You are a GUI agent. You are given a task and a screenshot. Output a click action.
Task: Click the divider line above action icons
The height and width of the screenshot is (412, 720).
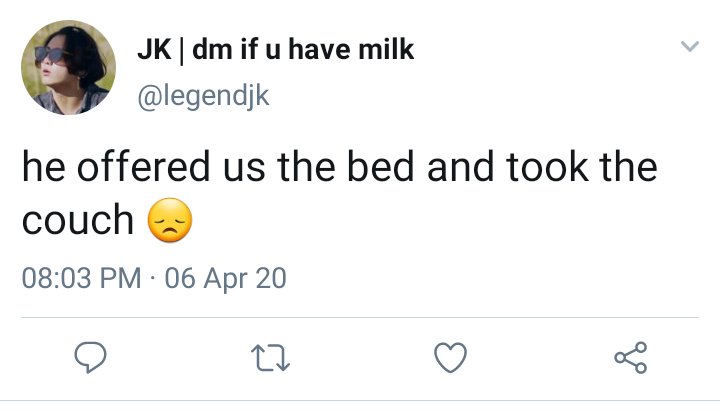(360, 317)
